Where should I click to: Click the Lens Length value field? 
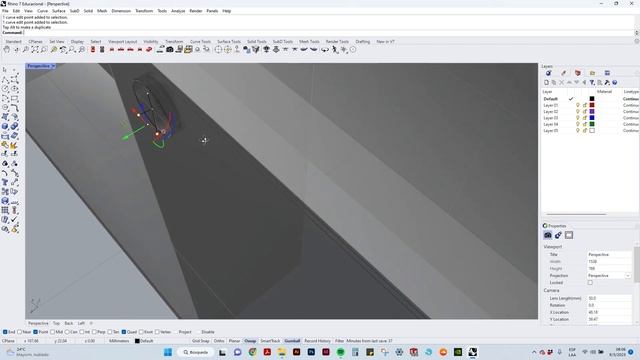point(609,298)
